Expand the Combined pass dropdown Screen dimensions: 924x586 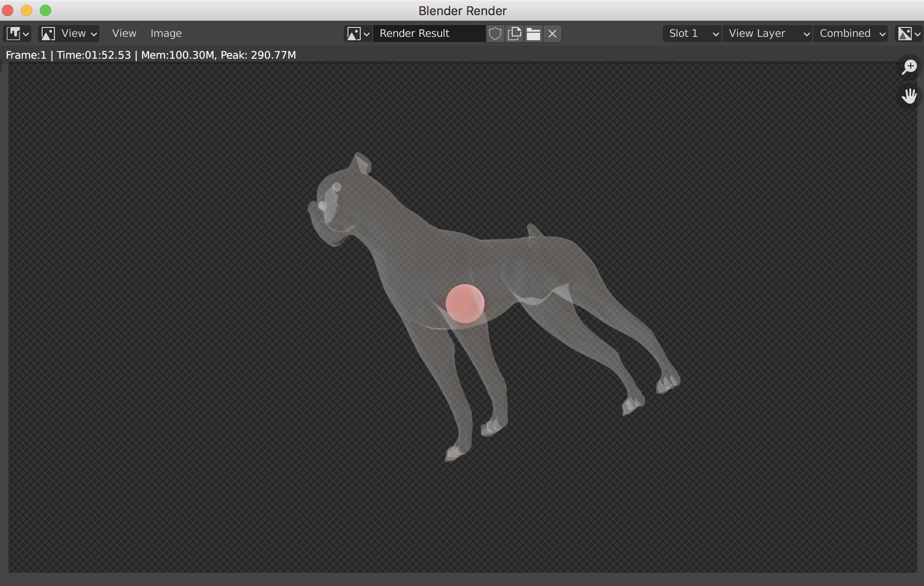[x=851, y=34]
